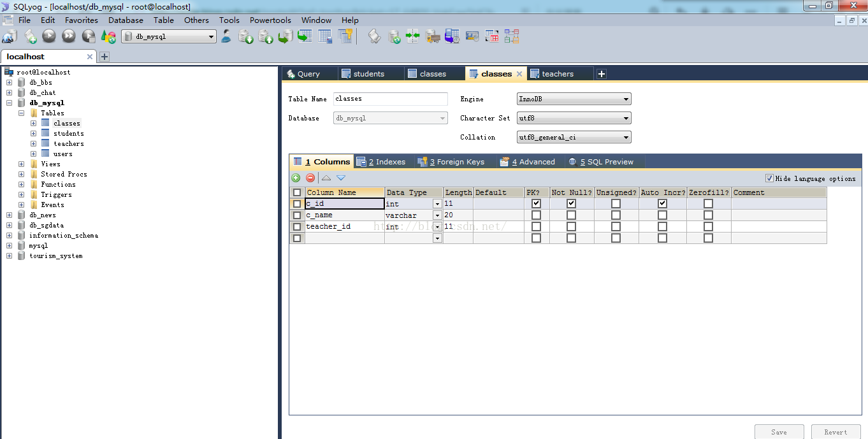Close the localhost connection tab
868x439 pixels.
pos(90,57)
